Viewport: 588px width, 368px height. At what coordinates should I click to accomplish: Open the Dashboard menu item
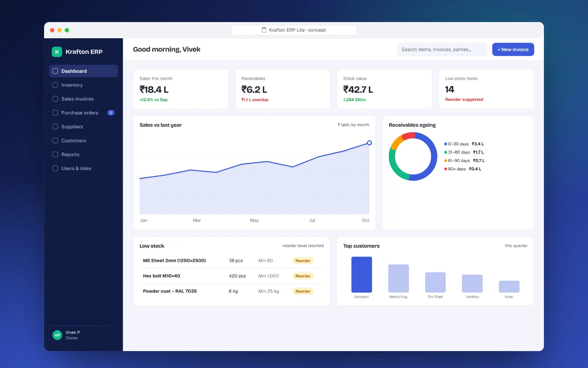click(x=83, y=71)
